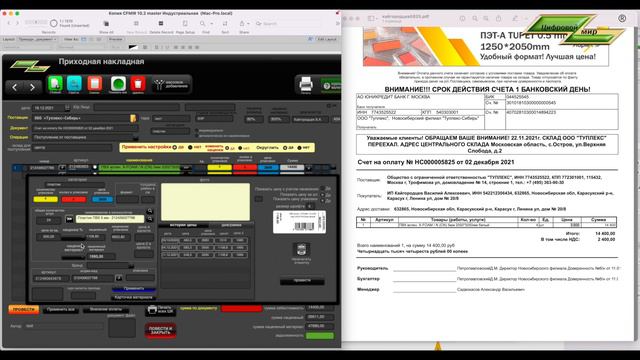The height and width of the screenshot is (360, 640).
Task: Switch to the диаграмма tab
Action: coord(231,225)
